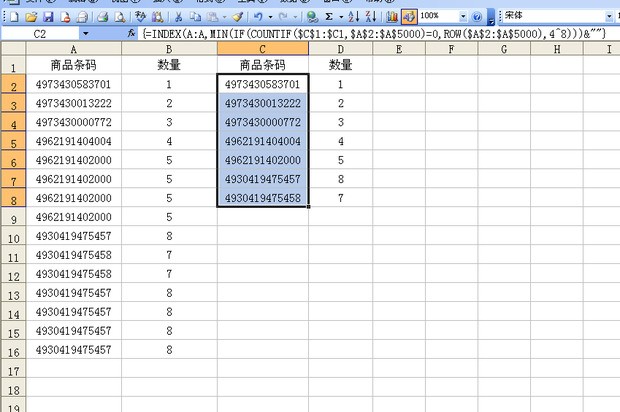Toggle the Drawing toolbar button
This screenshot has width=620, height=412.
coord(409,17)
